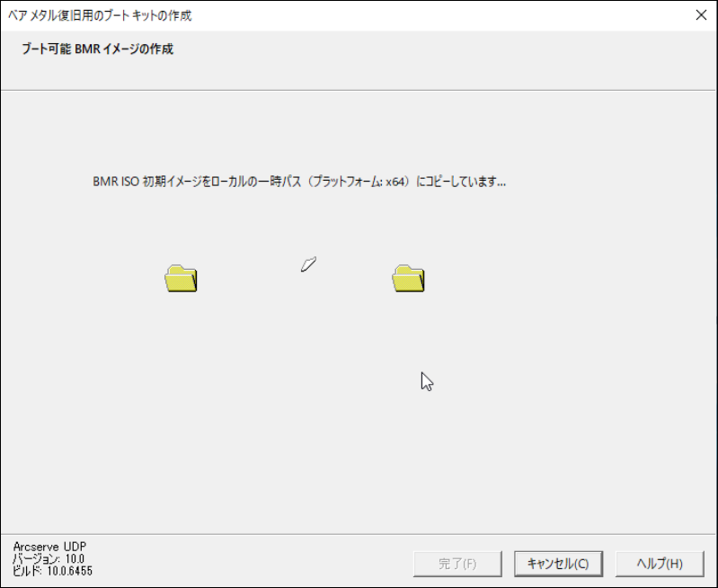Click the Arcserve UDP product label

49,547
